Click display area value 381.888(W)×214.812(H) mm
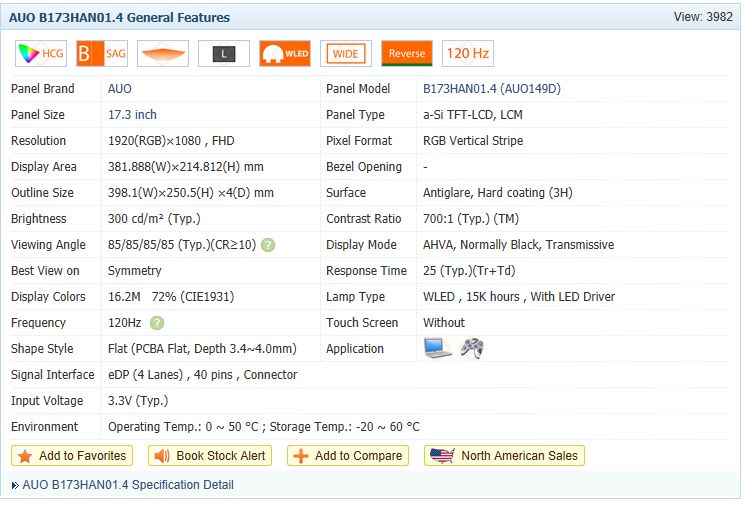This screenshot has height=505, width=747. [x=186, y=167]
